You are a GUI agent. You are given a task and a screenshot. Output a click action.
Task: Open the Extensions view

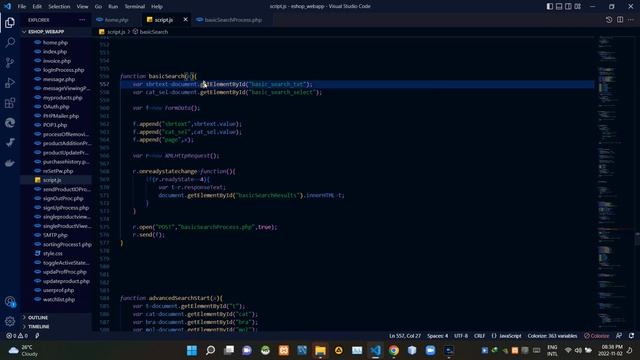pyautogui.click(x=10, y=103)
